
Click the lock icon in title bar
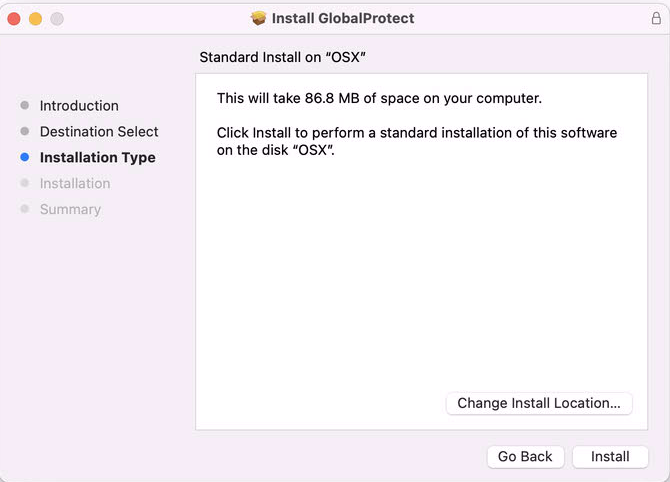[x=656, y=18]
